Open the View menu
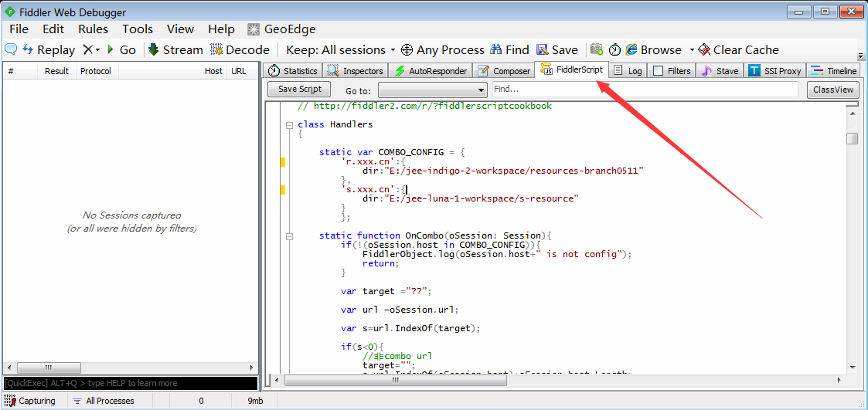The width and height of the screenshot is (868, 410). pos(180,29)
